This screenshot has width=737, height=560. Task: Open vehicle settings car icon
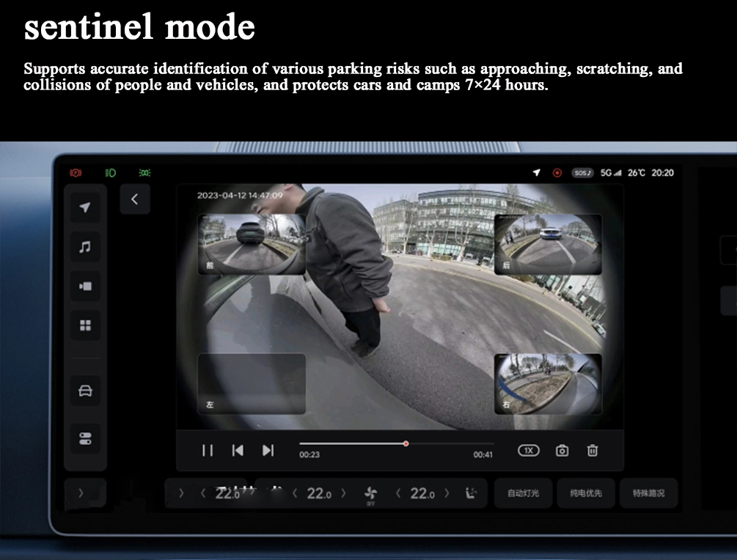[x=85, y=391]
